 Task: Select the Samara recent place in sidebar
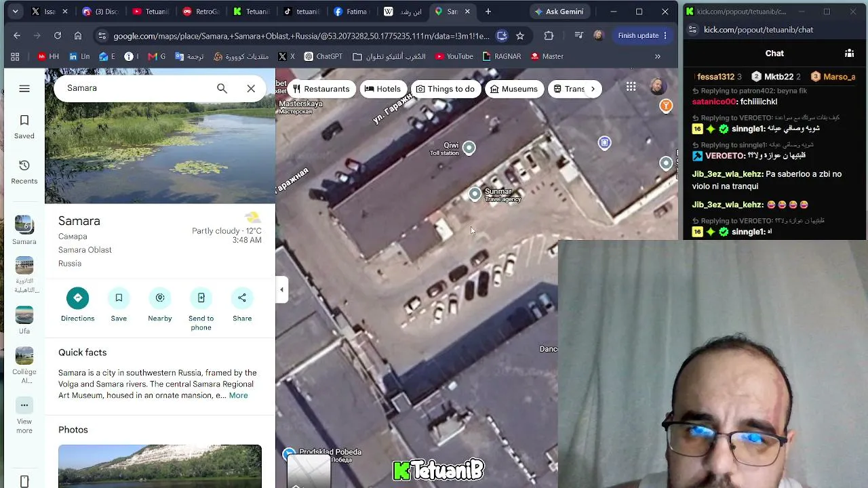(24, 230)
